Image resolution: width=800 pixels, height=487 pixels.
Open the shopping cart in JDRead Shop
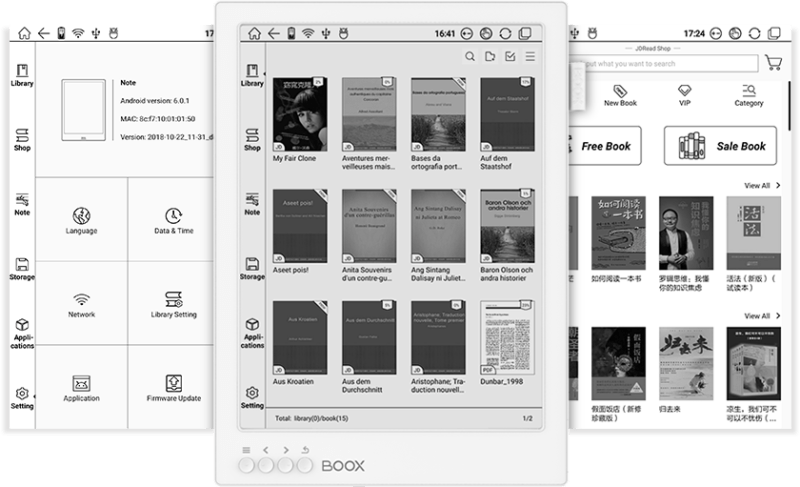(x=773, y=63)
